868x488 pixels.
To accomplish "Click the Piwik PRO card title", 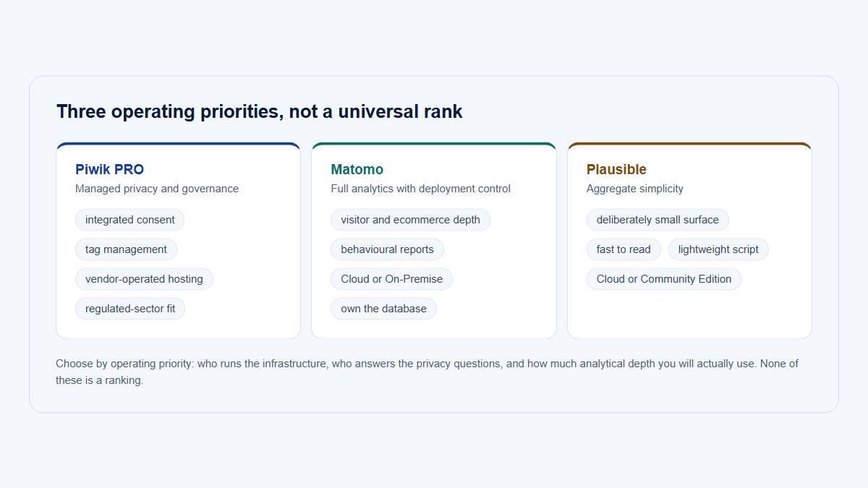I will (109, 169).
